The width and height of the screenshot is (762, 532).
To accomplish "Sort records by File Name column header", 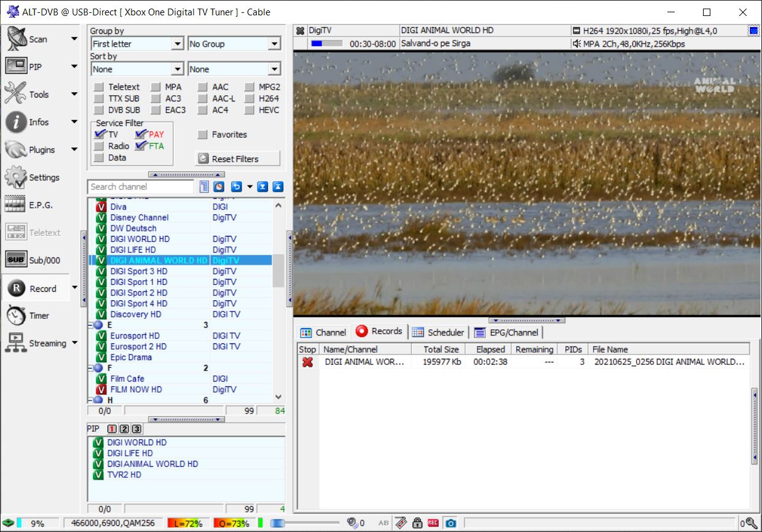I will point(669,349).
